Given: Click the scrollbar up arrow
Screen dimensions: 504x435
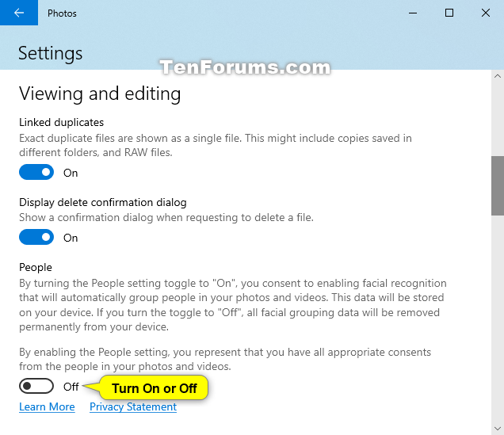Looking at the screenshot, I should [497, 76].
